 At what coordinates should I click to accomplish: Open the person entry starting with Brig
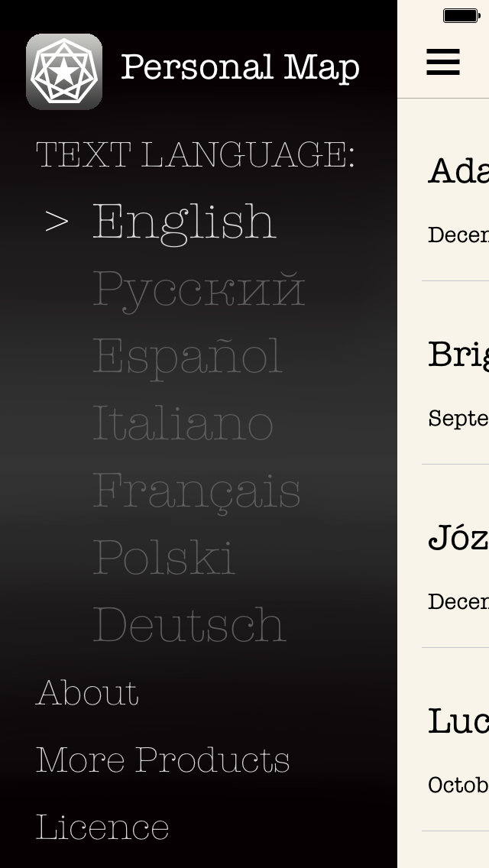point(457,373)
